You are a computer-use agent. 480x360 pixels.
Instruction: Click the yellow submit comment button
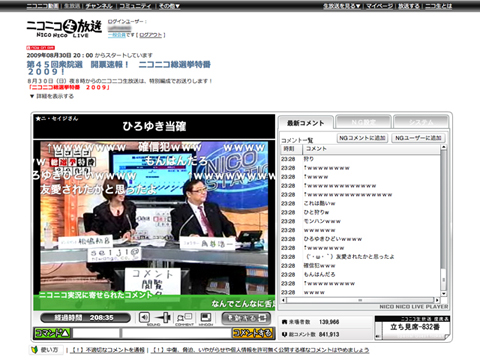tap(252, 333)
